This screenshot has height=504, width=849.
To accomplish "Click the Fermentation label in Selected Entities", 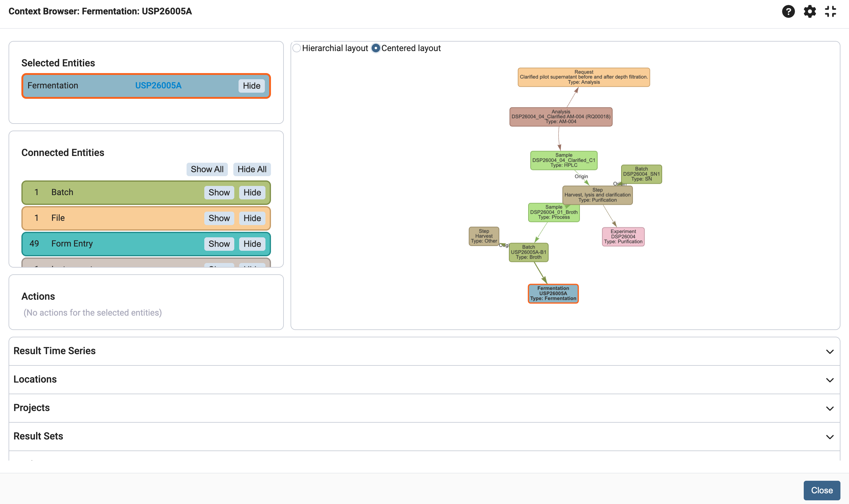I will pyautogui.click(x=53, y=86).
